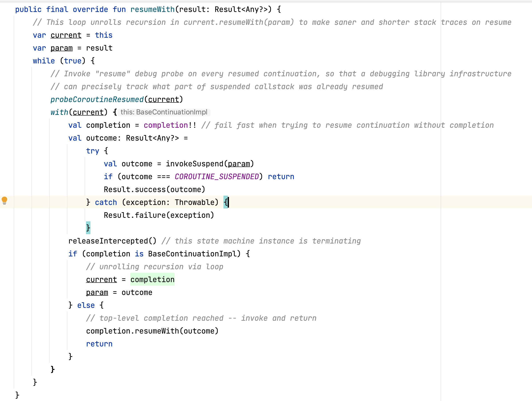Click 'var current = this' declaration
532x401 pixels.
pos(72,35)
